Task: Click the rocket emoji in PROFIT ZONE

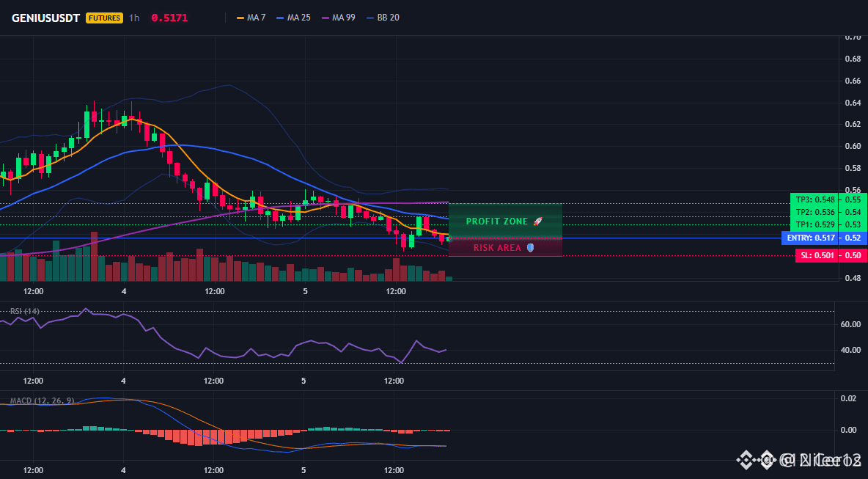Action: point(538,221)
